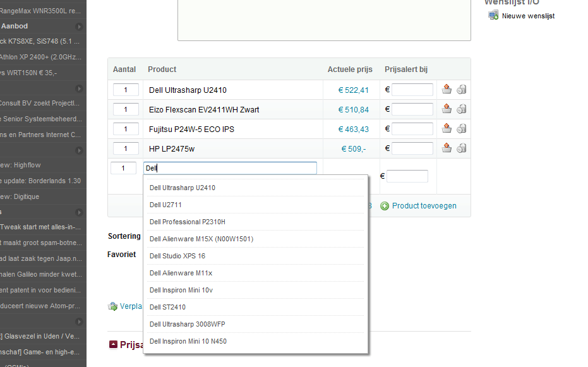Click the Verplaats icon near Favoriet
The image size is (588, 367).
tap(113, 306)
